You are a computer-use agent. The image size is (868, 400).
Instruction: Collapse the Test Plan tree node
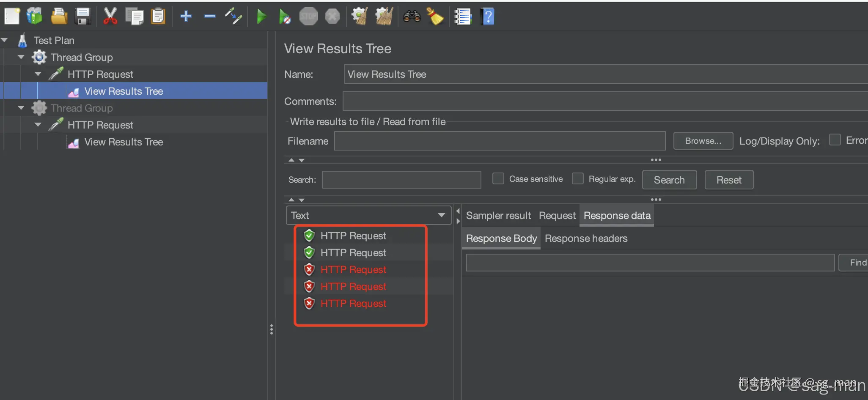click(x=5, y=40)
